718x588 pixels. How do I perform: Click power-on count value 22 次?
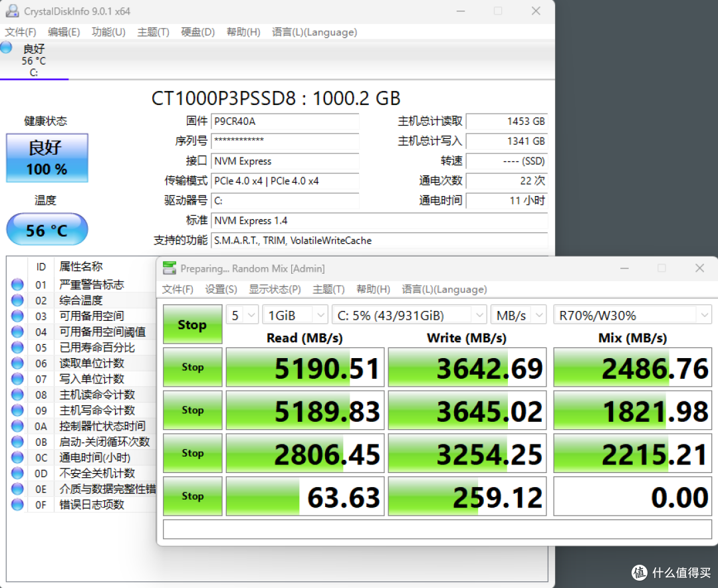pos(507,181)
